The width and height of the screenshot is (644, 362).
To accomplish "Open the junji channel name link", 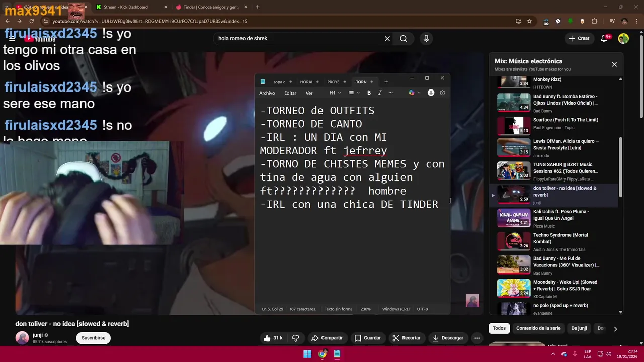I will click(x=38, y=335).
